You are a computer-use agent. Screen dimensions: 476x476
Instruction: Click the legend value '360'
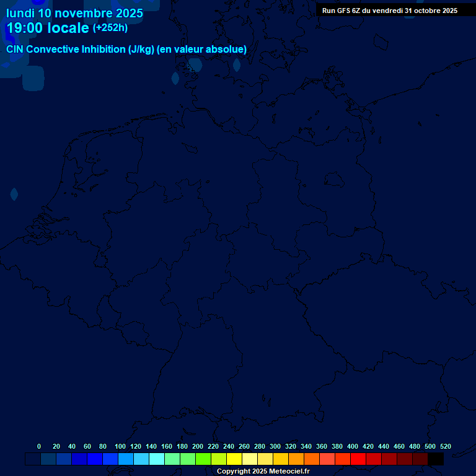[322, 446]
